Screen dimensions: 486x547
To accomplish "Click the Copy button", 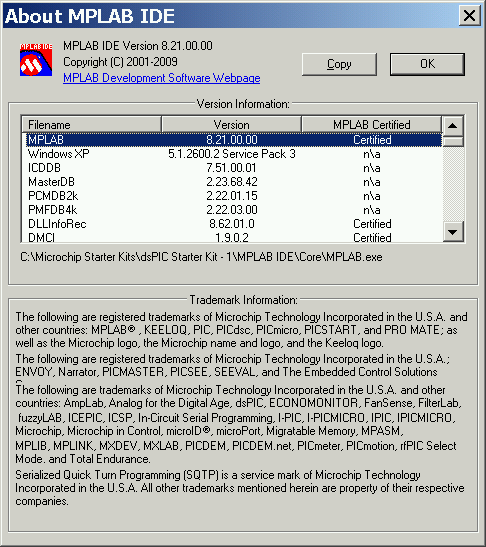I will 339,64.
